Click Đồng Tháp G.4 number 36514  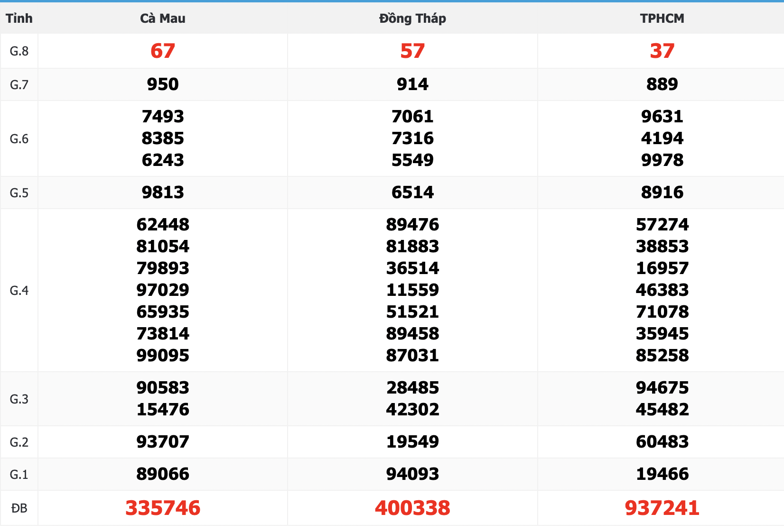click(x=412, y=268)
